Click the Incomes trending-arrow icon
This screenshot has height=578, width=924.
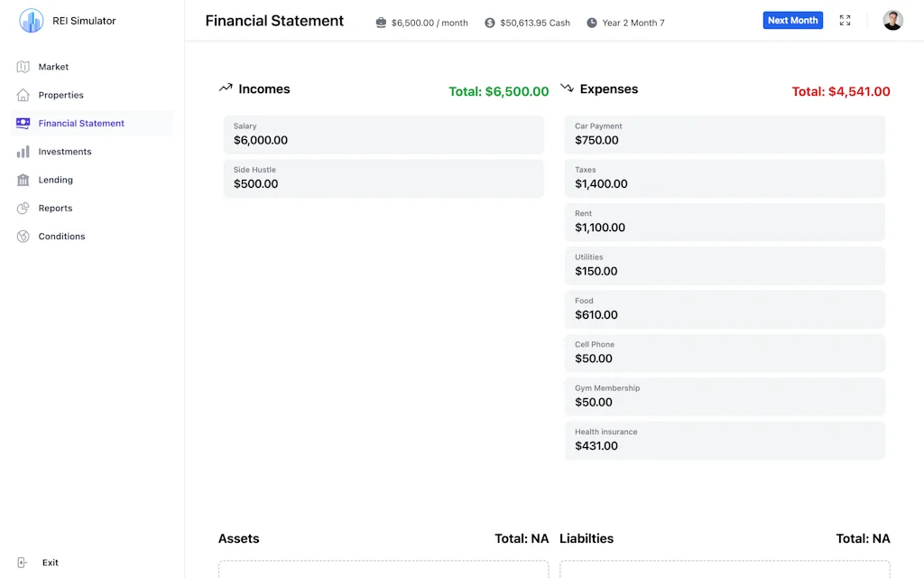[226, 88]
